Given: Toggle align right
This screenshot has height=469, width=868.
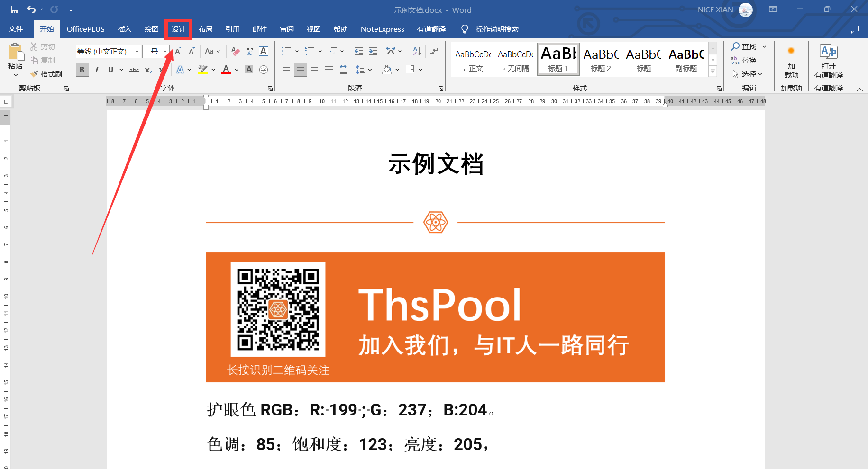Looking at the screenshot, I should pos(315,70).
